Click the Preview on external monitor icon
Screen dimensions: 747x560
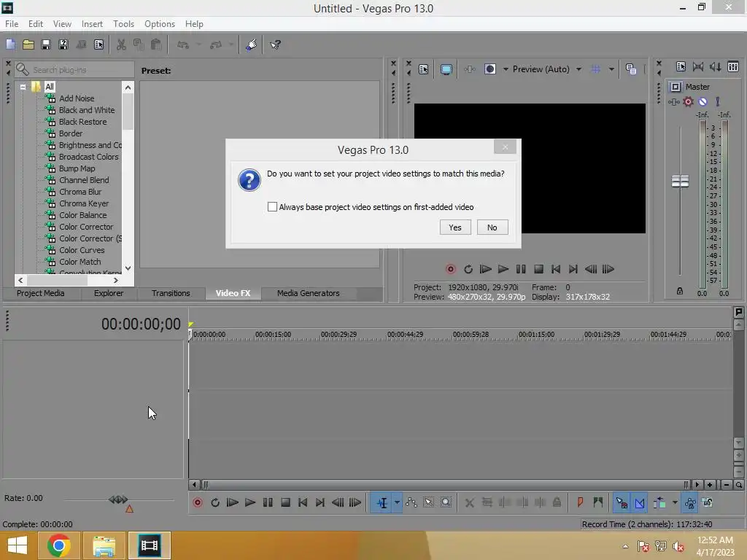coord(446,69)
